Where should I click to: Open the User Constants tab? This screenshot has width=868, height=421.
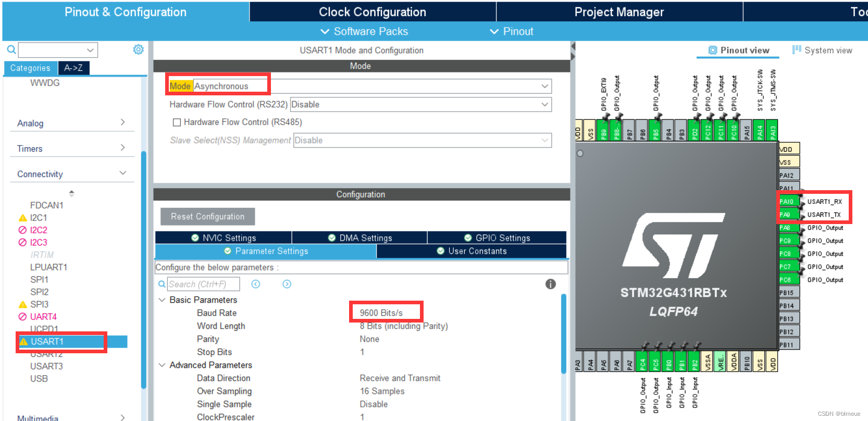(472, 251)
